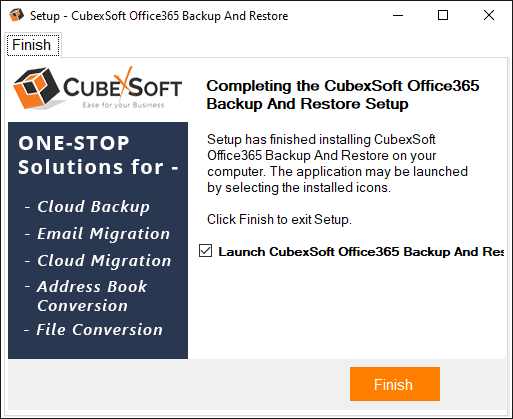Click the Ease for your Business tagline

123,105
